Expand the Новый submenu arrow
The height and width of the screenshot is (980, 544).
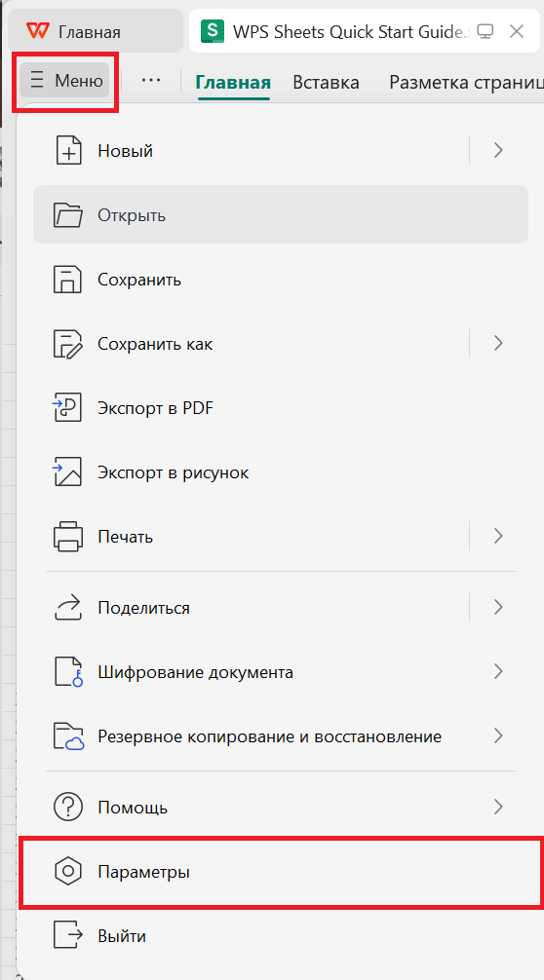coord(498,150)
